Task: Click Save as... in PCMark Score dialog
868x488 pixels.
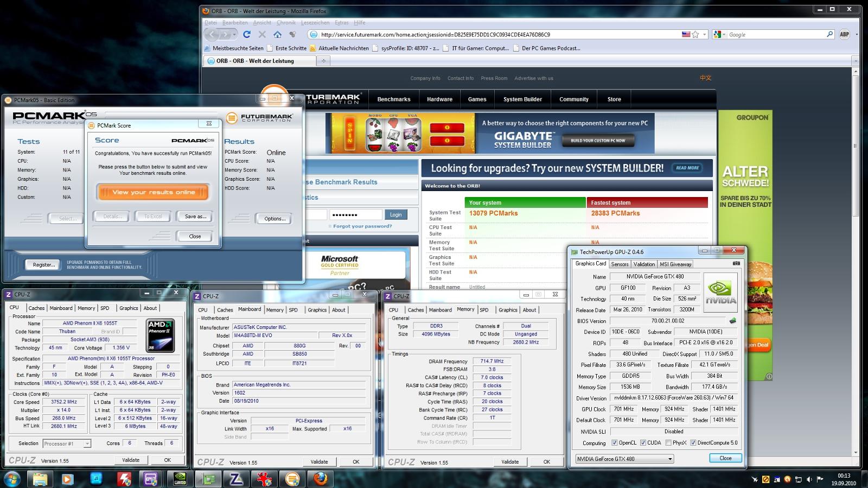Action: click(x=195, y=217)
